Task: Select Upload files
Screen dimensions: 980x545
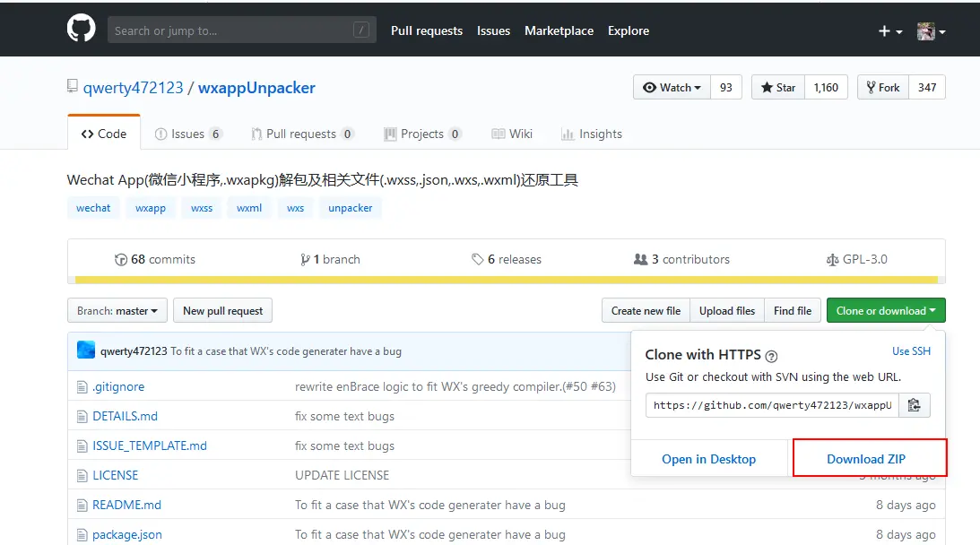Action: click(727, 311)
